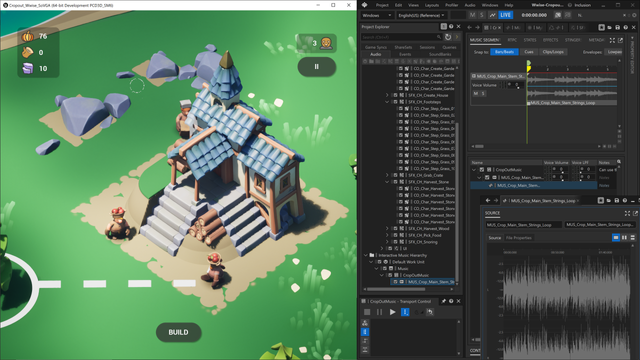The width and height of the screenshot is (640, 360).
Task: Mute the MUS_Crop_Main_Stem track with M
Action: click(476, 93)
